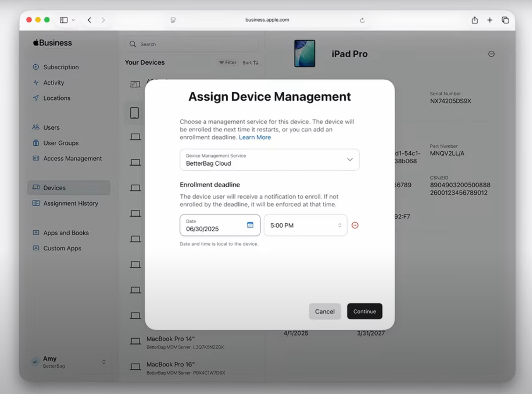Click the reader view icon in address bar

173,20
